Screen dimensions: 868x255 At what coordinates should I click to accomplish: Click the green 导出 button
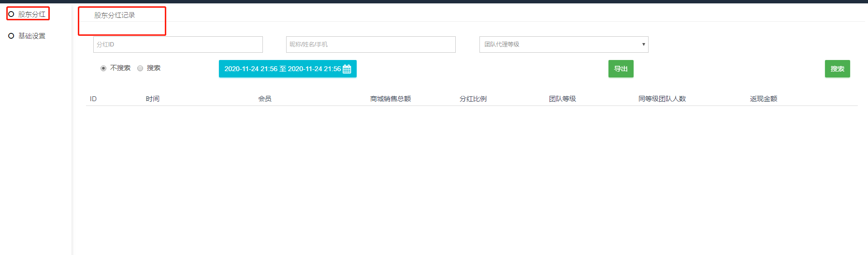point(621,69)
